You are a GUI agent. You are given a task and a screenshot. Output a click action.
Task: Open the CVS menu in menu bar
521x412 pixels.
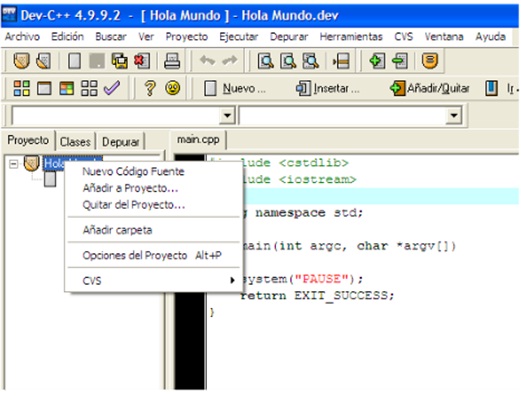tap(404, 36)
